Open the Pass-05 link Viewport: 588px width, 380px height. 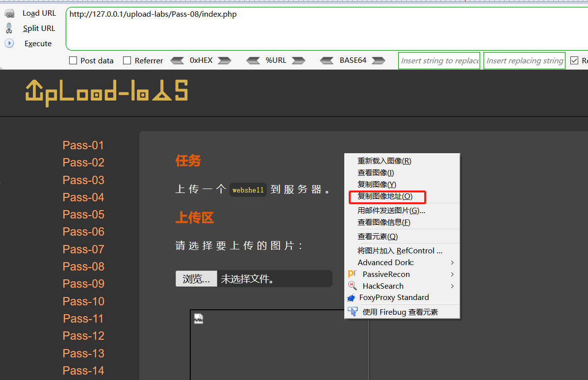coord(83,215)
